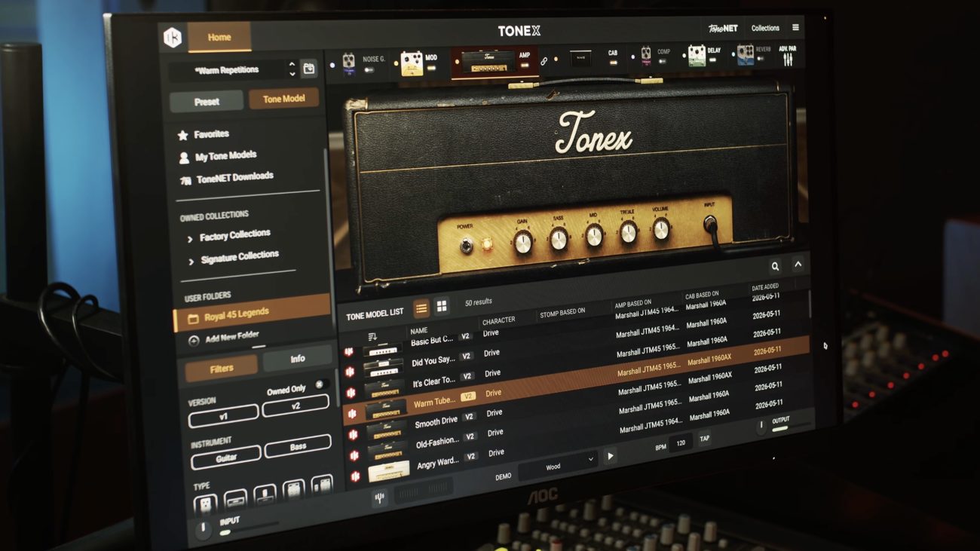
Task: Filter by version v2
Action: pos(296,405)
